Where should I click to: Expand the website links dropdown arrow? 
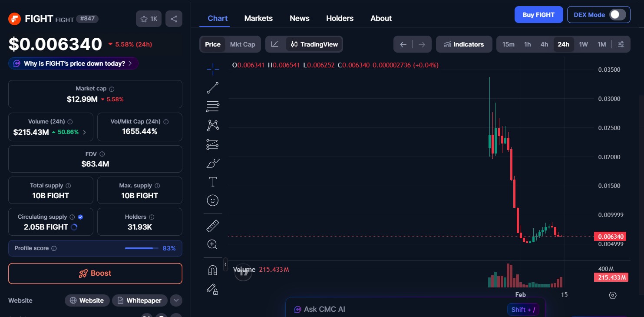[x=176, y=300]
